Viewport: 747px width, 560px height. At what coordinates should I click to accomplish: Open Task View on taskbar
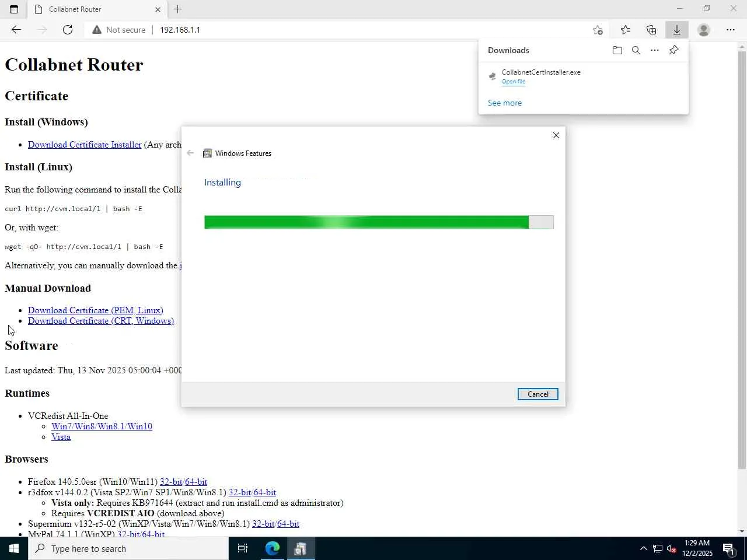click(x=243, y=548)
